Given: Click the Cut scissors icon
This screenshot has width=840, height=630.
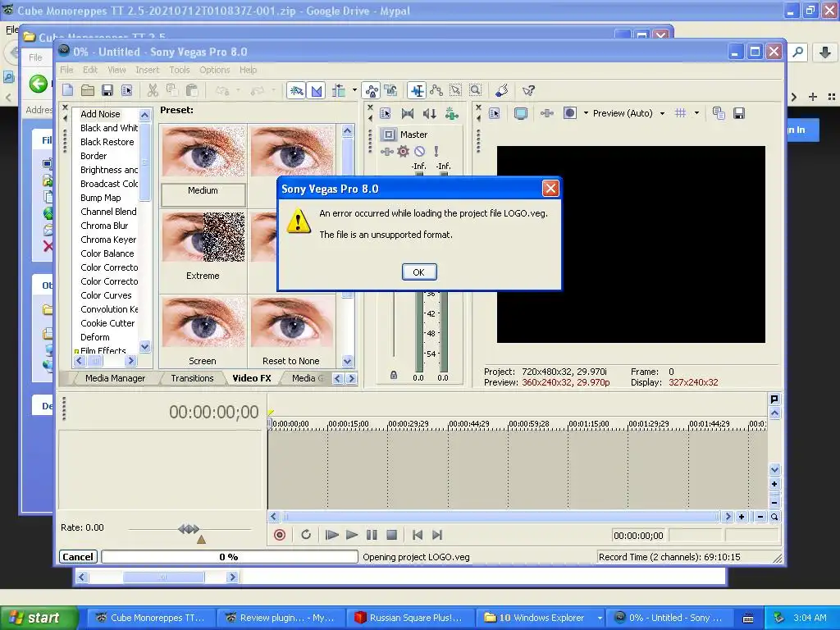Looking at the screenshot, I should click(153, 90).
